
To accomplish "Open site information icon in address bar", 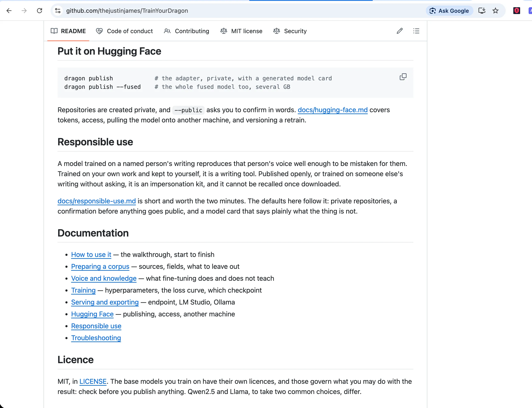I will 58,11.
